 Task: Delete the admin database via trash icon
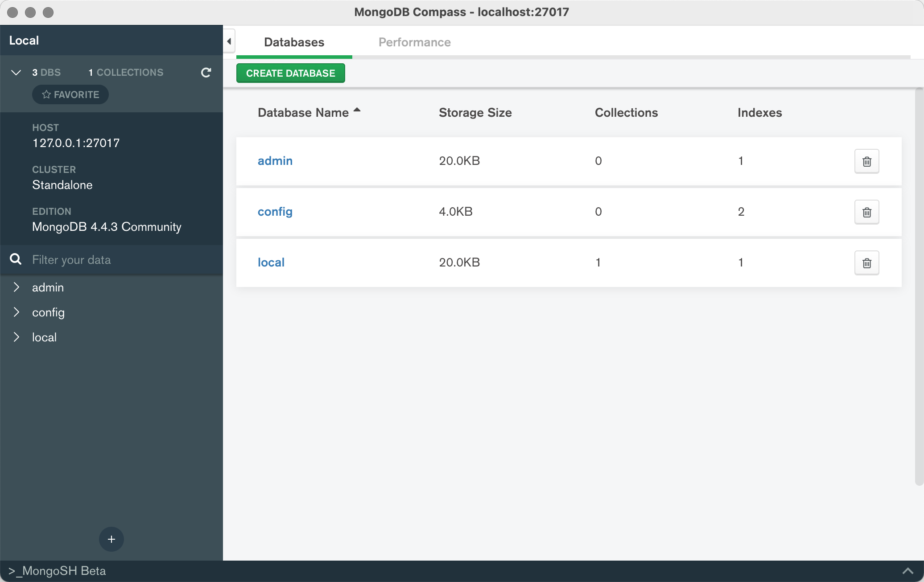pos(866,161)
